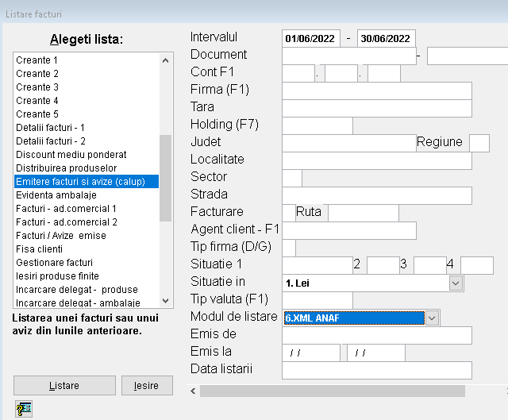Focus the Emis de input field
Screen dimensions: 508x420
[x=377, y=335]
